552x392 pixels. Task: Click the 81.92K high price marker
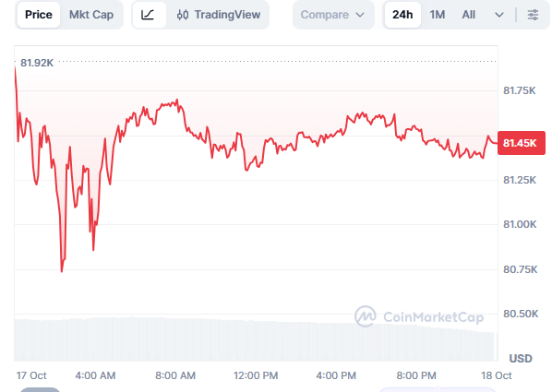[37, 63]
